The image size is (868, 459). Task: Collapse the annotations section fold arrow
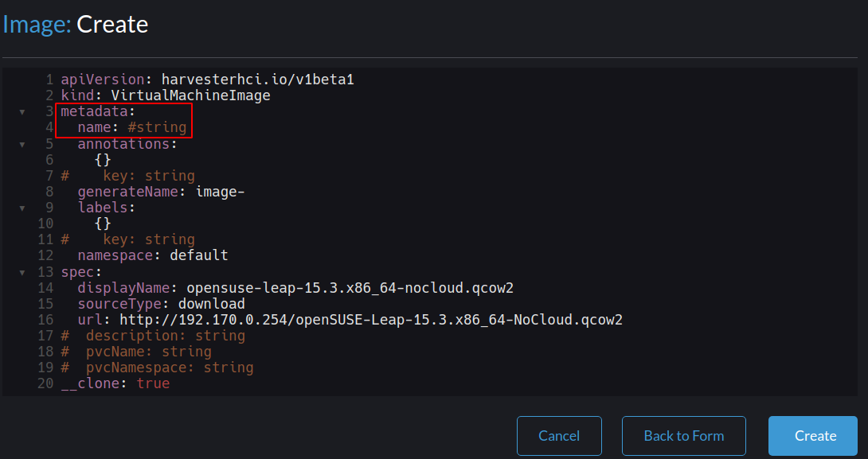pyautogui.click(x=22, y=144)
